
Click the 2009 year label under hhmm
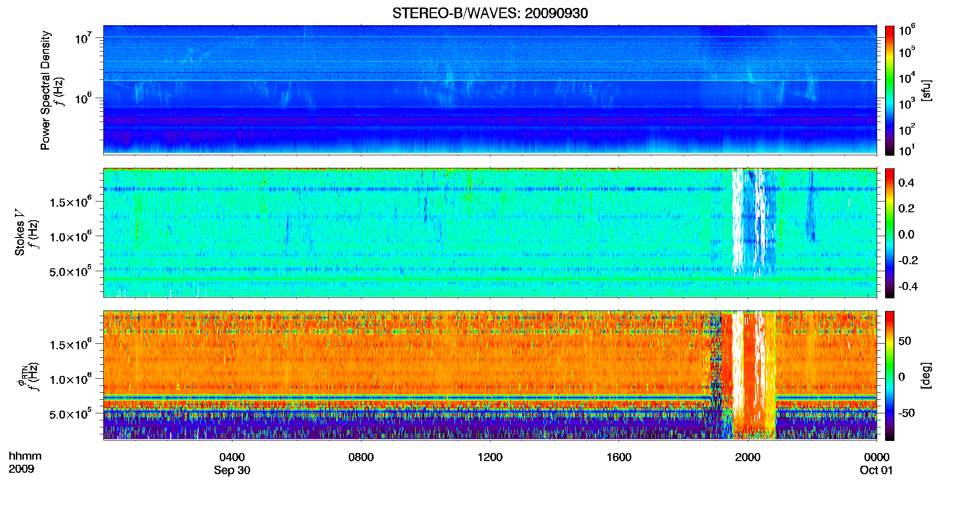click(x=21, y=469)
